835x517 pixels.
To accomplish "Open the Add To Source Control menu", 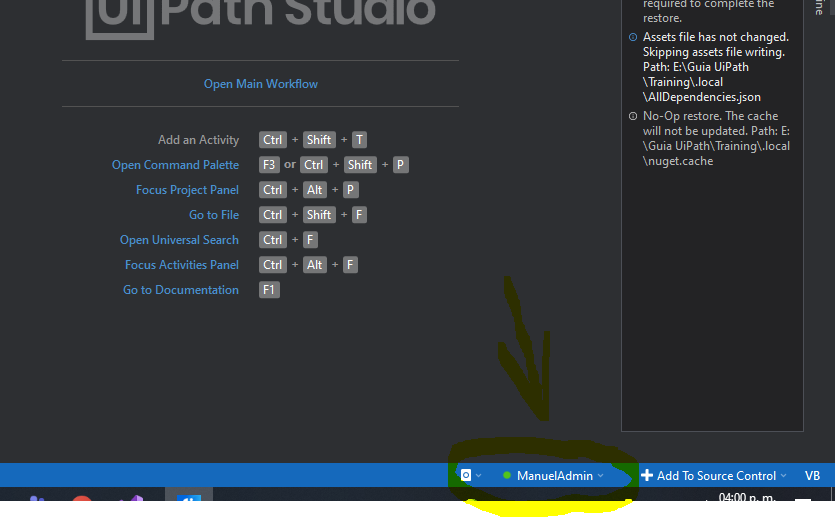I will 714,475.
